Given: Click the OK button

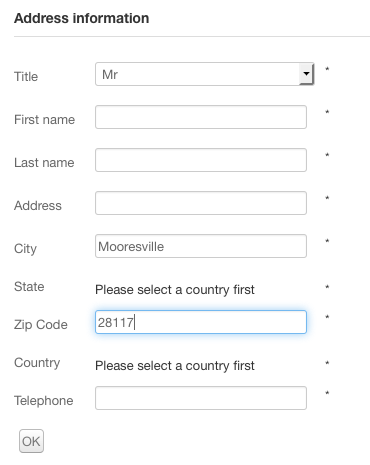Looking at the screenshot, I should coord(31,441).
